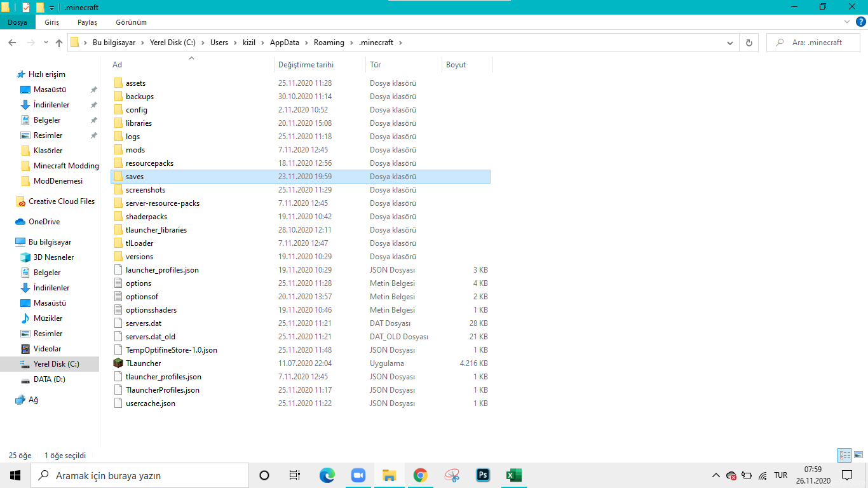
Task: Select the tlauncher_libraries folder row
Action: 300,230
